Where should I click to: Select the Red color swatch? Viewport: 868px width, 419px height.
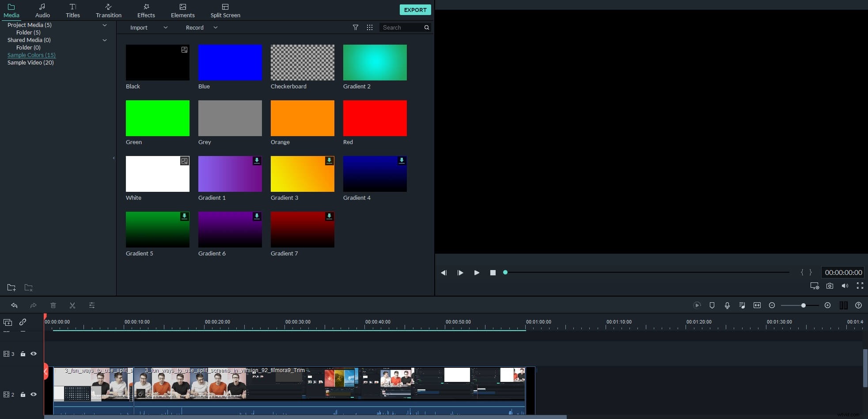tap(375, 118)
